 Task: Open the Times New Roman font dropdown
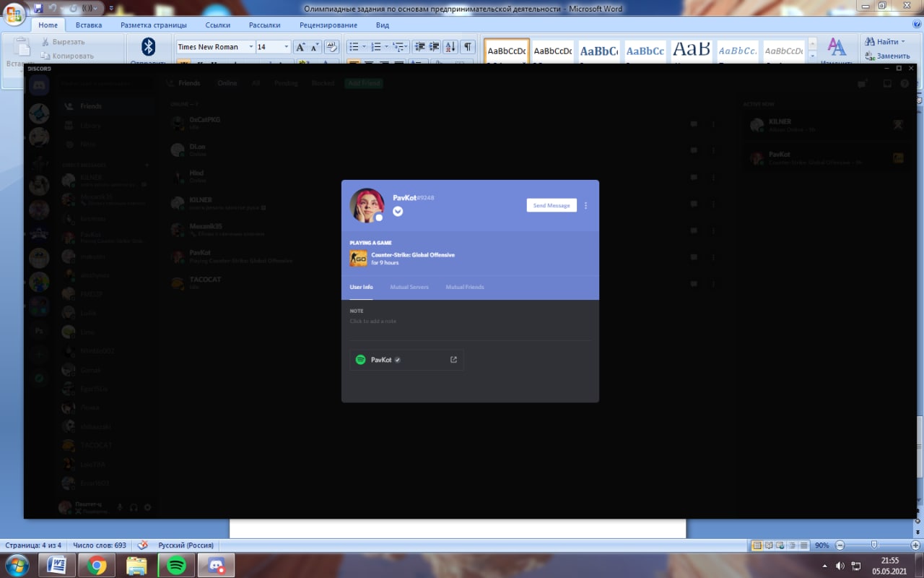point(251,47)
